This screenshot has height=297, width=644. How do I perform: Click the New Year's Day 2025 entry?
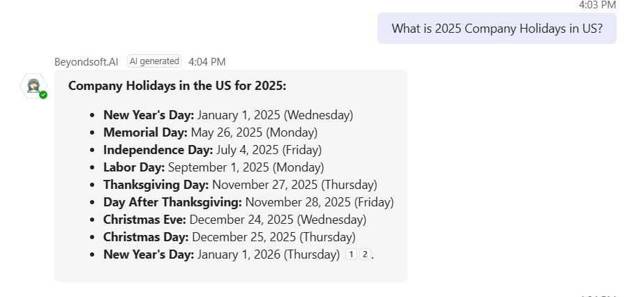(228, 114)
